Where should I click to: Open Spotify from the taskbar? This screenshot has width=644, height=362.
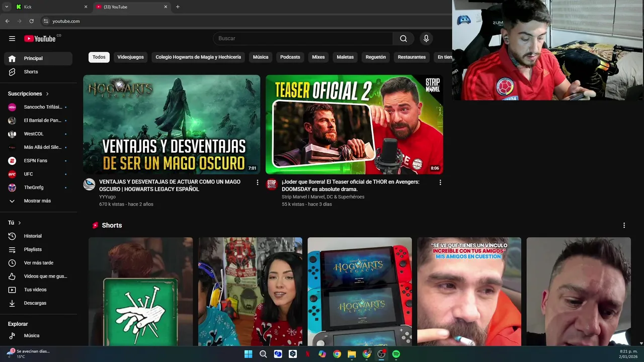(396, 354)
